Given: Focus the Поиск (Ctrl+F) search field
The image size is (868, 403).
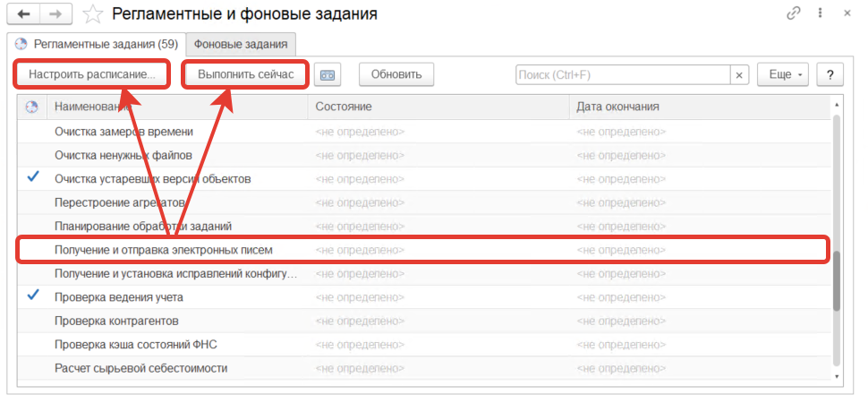Looking at the screenshot, I should click(623, 75).
